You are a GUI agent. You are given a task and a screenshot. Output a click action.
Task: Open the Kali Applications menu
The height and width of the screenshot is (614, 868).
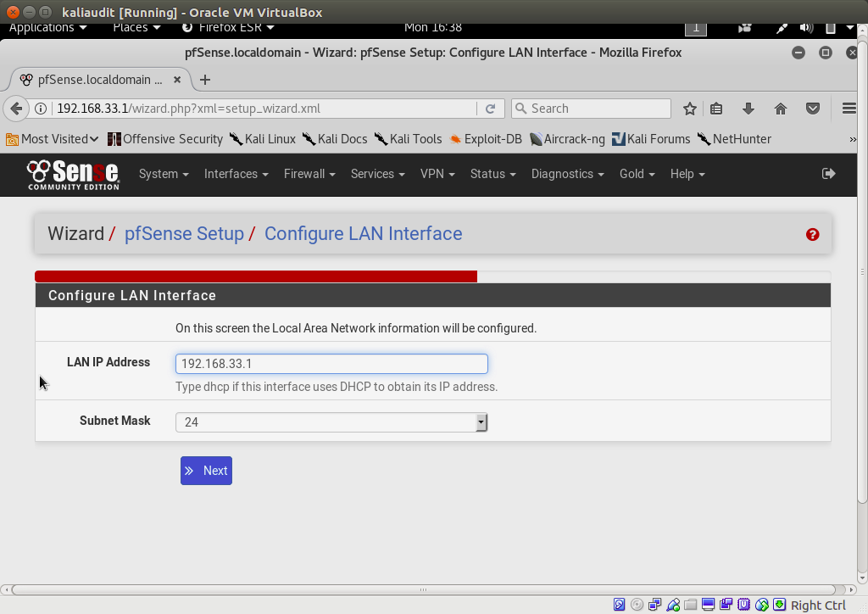[47, 28]
